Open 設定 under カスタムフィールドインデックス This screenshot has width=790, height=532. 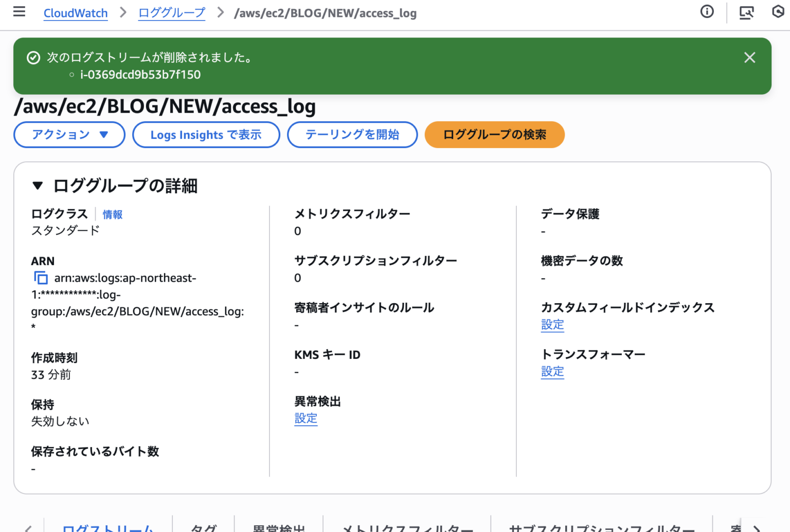coord(552,325)
